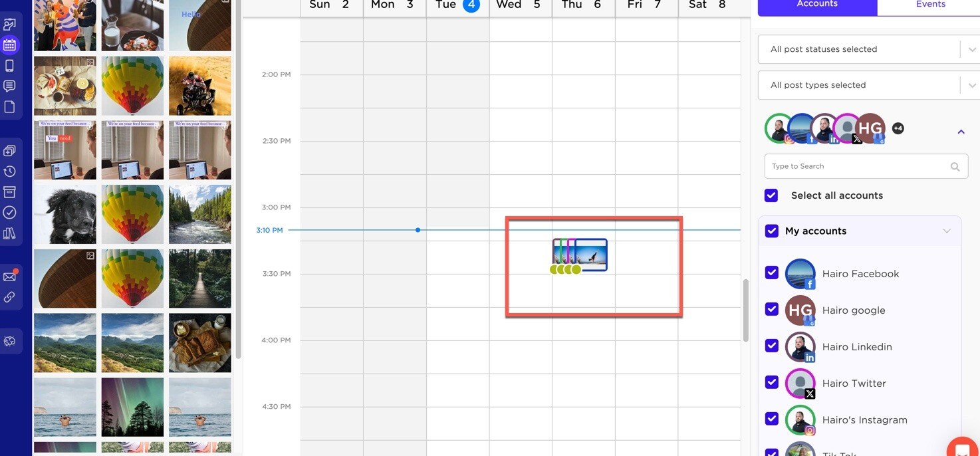The width and height of the screenshot is (980, 456).
Task: Select the calendar icon in left sidebar
Action: click(9, 45)
